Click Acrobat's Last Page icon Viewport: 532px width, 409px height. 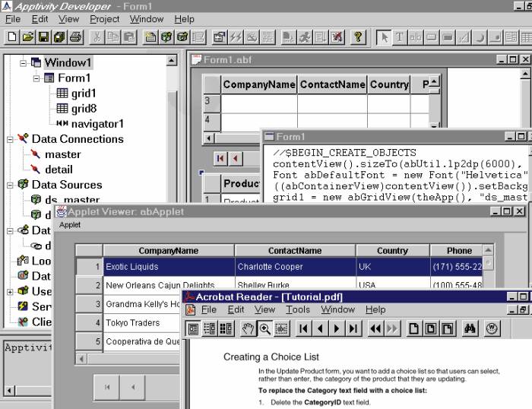[353, 328]
